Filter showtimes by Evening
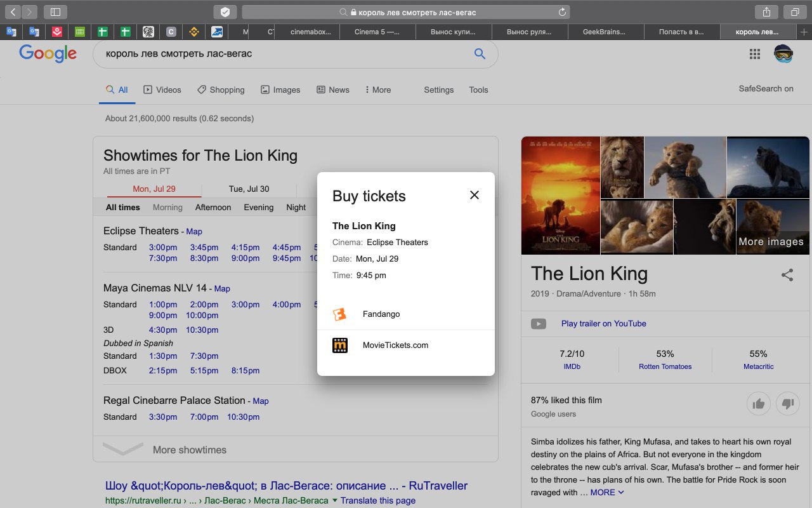Image resolution: width=812 pixels, height=508 pixels. pos(259,207)
